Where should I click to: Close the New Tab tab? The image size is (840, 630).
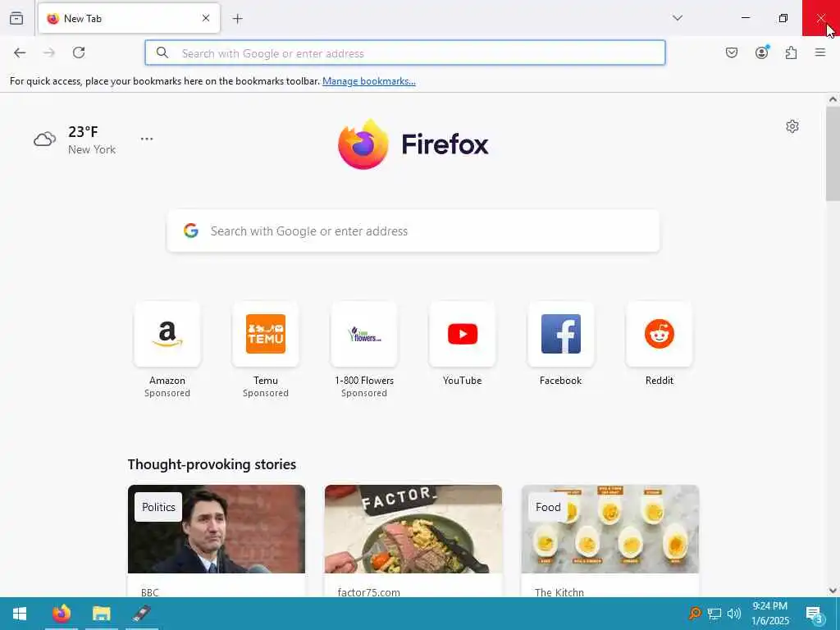click(206, 18)
